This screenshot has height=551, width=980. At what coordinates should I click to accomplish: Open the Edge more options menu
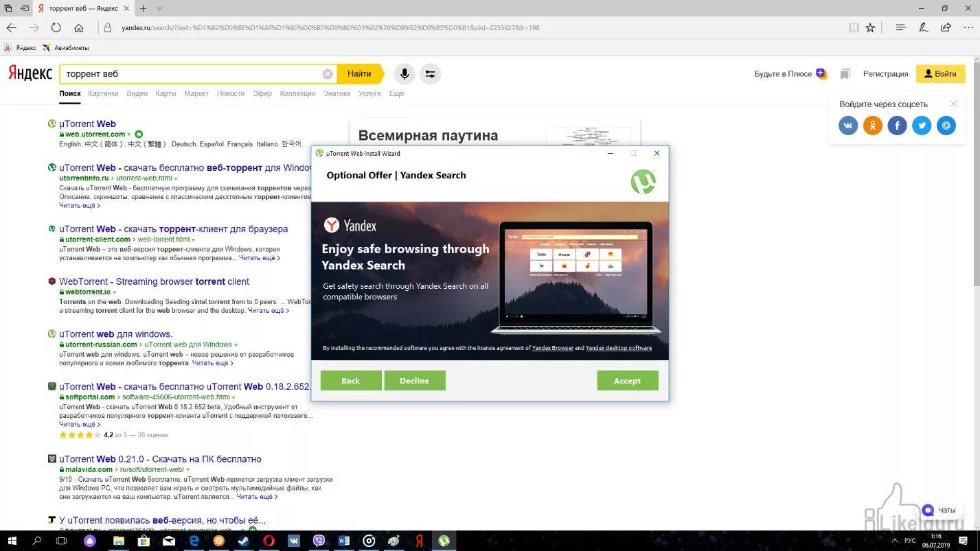coord(967,28)
